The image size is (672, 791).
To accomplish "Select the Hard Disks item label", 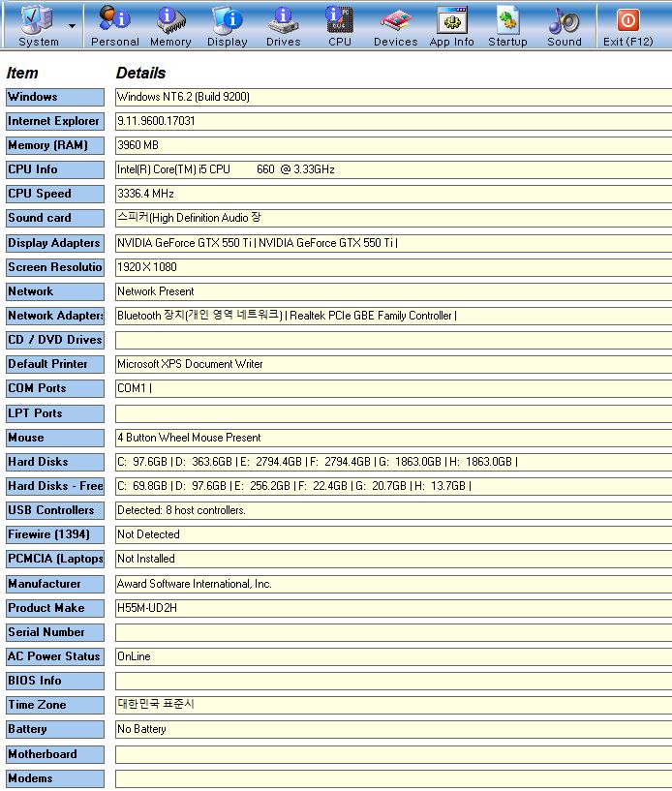I will 55,462.
